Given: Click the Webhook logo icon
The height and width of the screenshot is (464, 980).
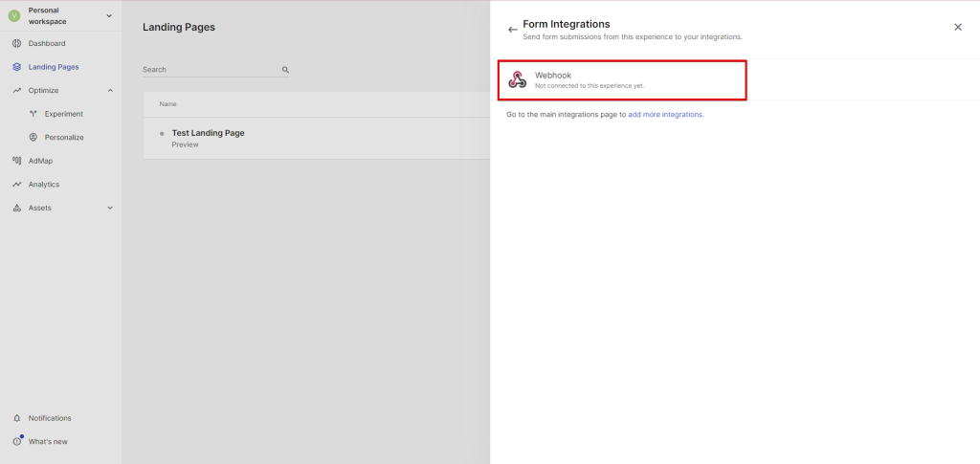Looking at the screenshot, I should click(518, 80).
